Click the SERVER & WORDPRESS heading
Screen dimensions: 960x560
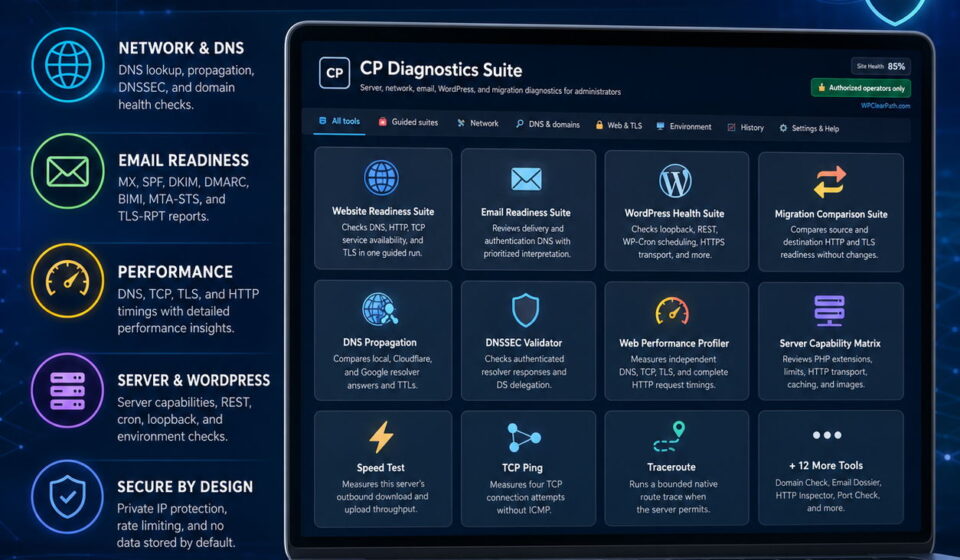[193, 380]
